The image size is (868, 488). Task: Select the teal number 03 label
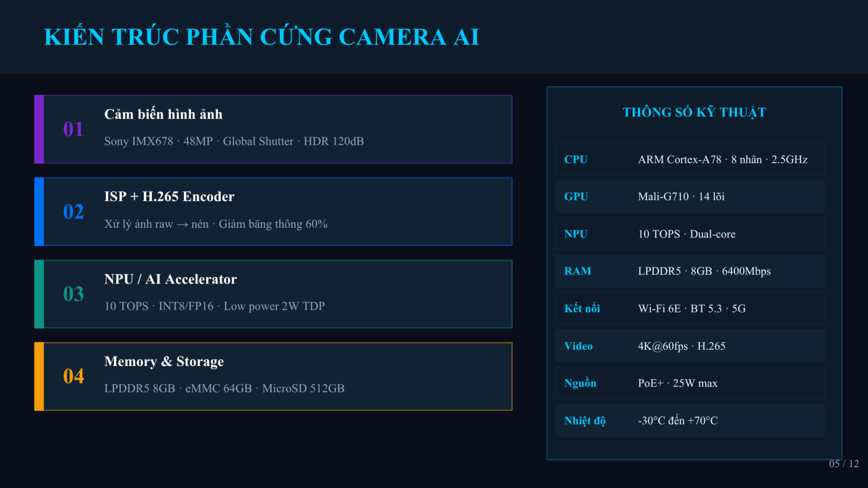[x=73, y=294]
